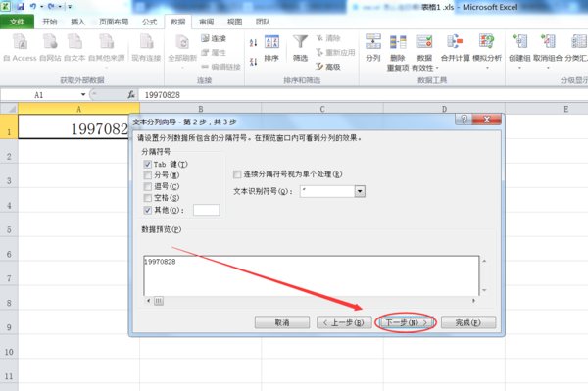Switch to the 公式 (Formulas) tab

(x=149, y=22)
